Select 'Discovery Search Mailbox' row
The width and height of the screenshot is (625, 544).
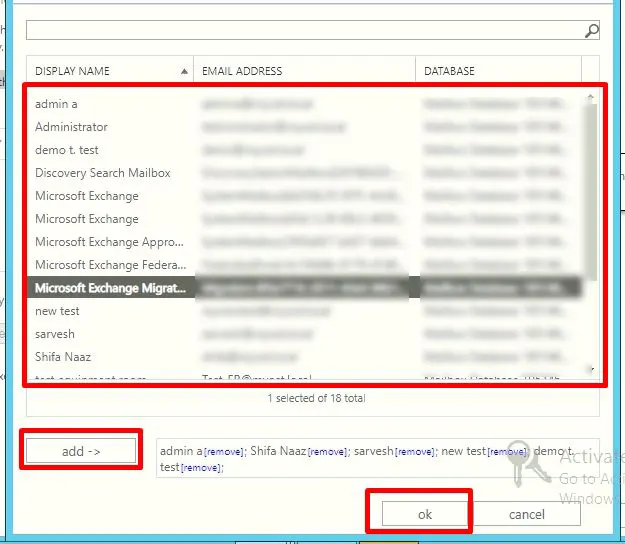point(304,173)
